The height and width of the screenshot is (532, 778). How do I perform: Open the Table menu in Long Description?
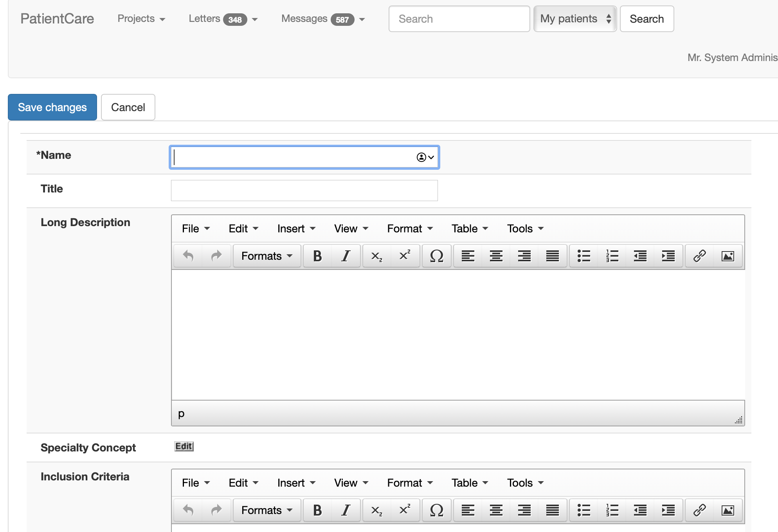(x=468, y=228)
